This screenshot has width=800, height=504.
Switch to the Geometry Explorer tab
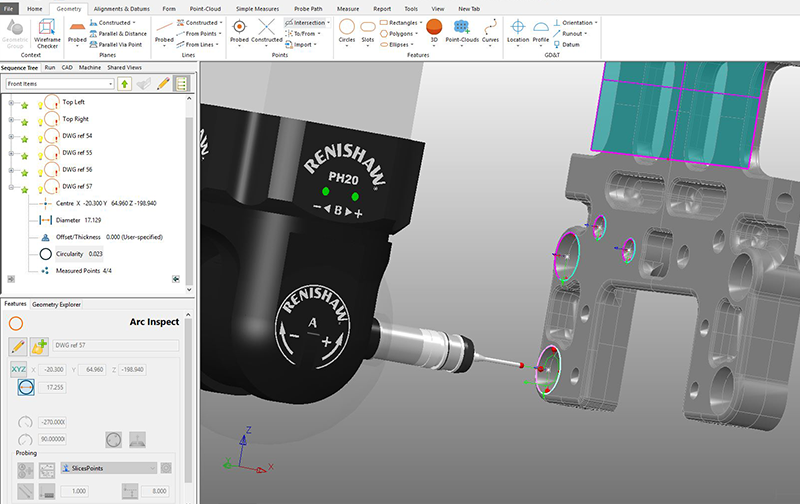[56, 305]
